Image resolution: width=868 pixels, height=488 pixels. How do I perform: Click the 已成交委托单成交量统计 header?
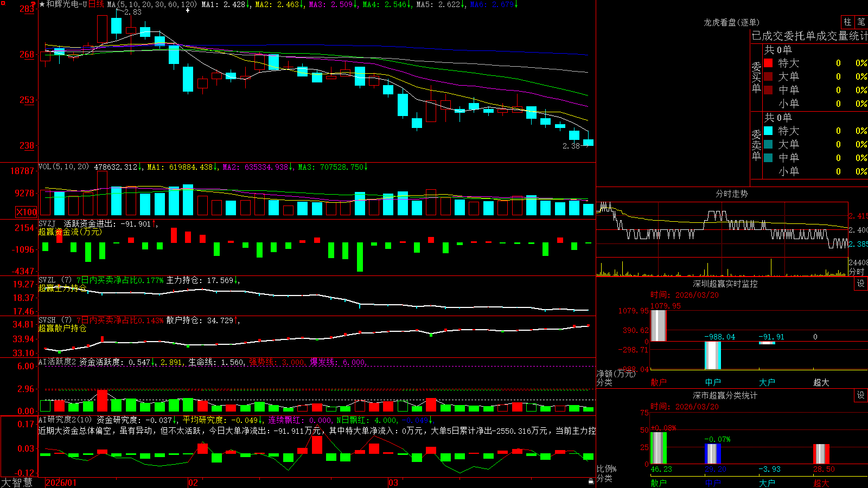(809, 36)
